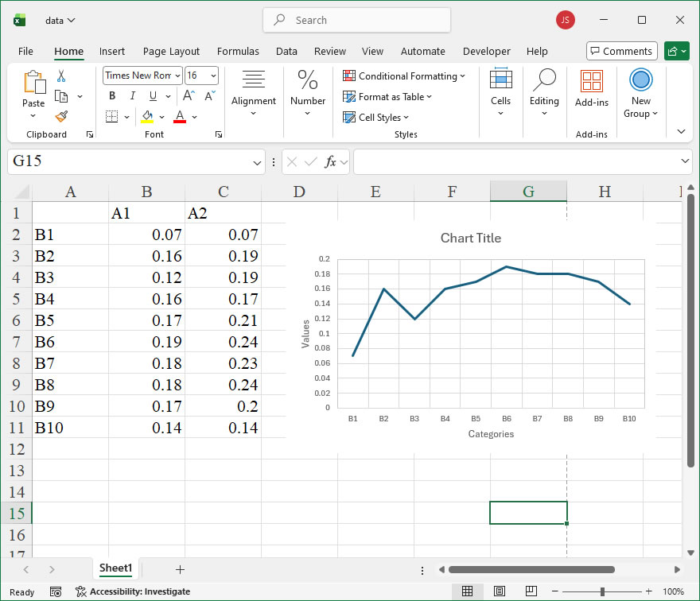Switch to the Formulas tab
700x601 pixels.
[x=238, y=51]
